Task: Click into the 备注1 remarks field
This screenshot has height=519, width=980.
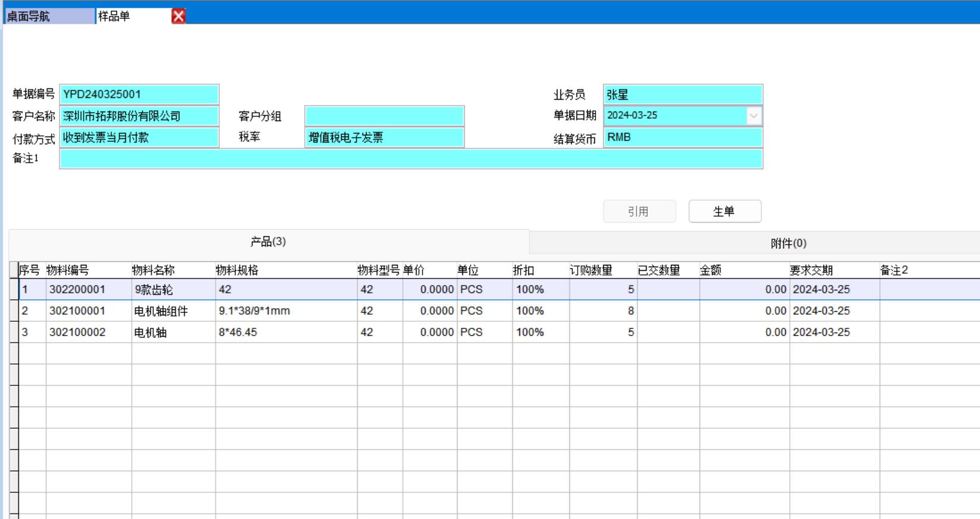Action: (411, 159)
